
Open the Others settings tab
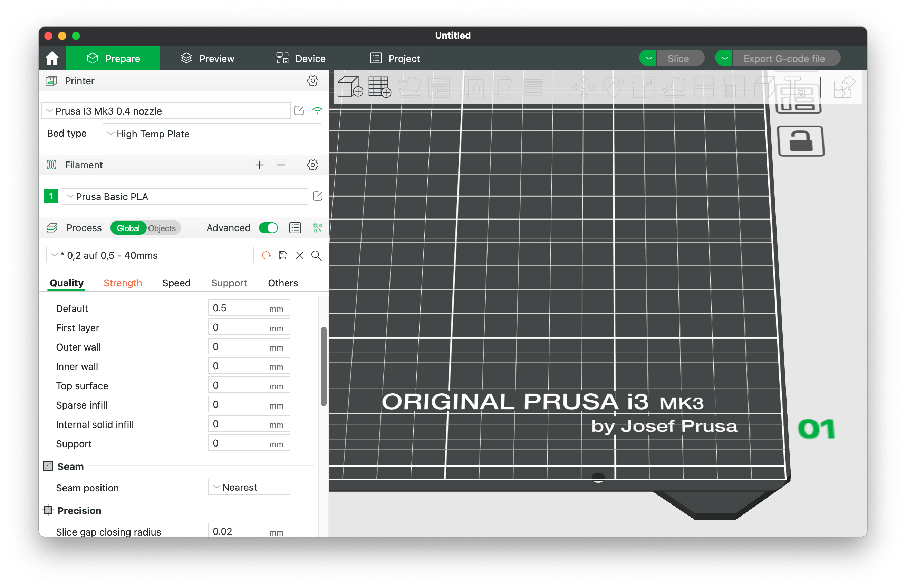(282, 283)
